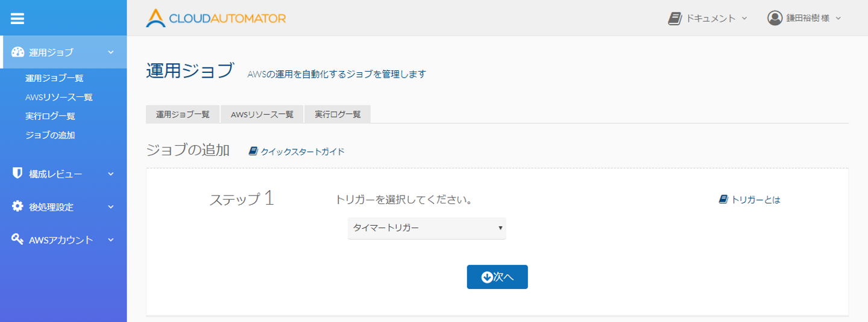Click the 構成レビュー shield icon
The width and height of the screenshot is (868, 322).
click(x=17, y=174)
